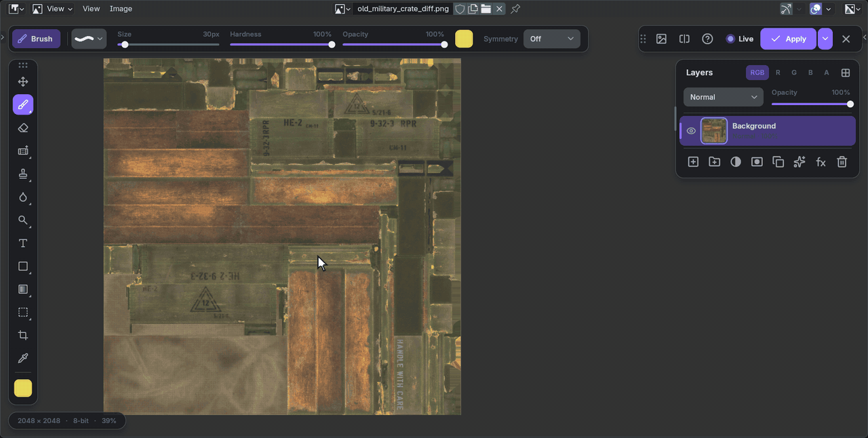The width and height of the screenshot is (868, 438).
Task: Select the Move tool
Action: pyautogui.click(x=23, y=82)
